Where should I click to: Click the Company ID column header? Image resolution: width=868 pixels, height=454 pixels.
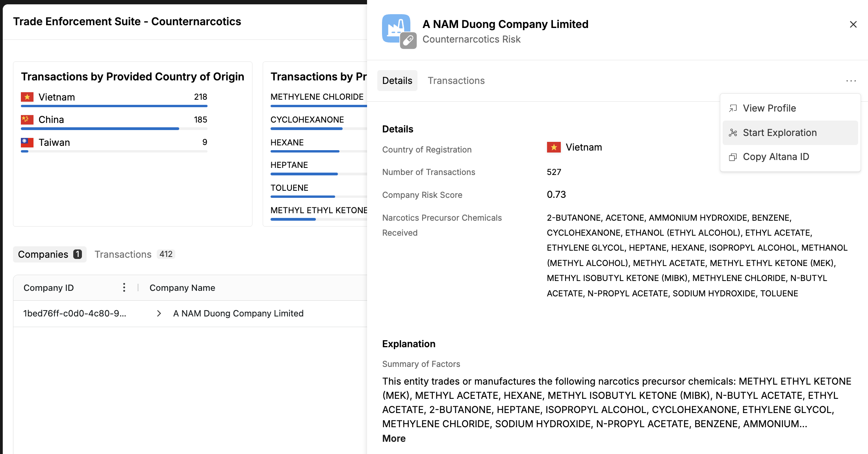[48, 288]
